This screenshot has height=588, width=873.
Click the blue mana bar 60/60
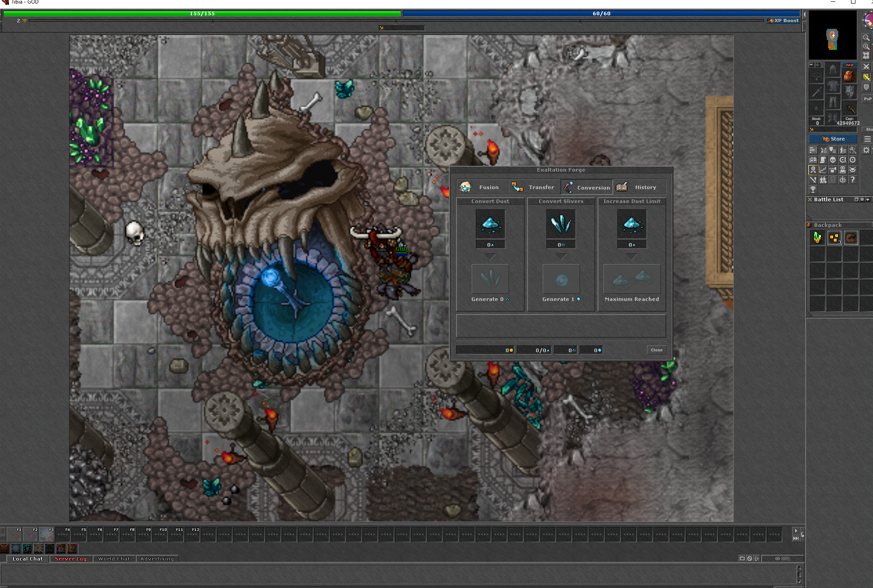[x=601, y=13]
